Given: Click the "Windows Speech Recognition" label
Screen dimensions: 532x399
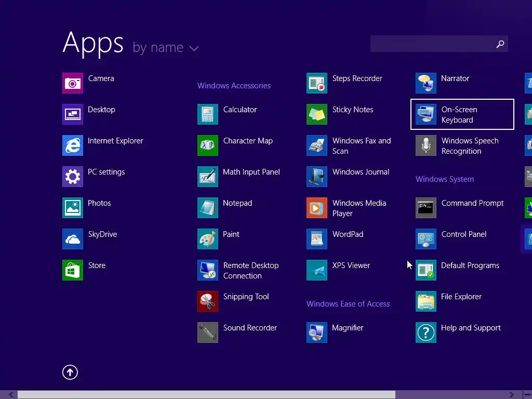Looking at the screenshot, I should click(470, 146).
